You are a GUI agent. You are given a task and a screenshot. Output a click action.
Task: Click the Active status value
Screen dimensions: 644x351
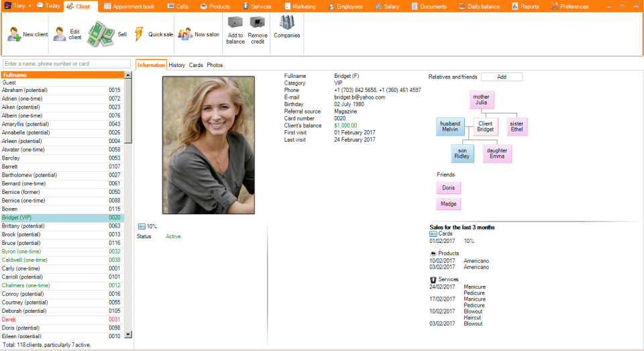point(173,236)
